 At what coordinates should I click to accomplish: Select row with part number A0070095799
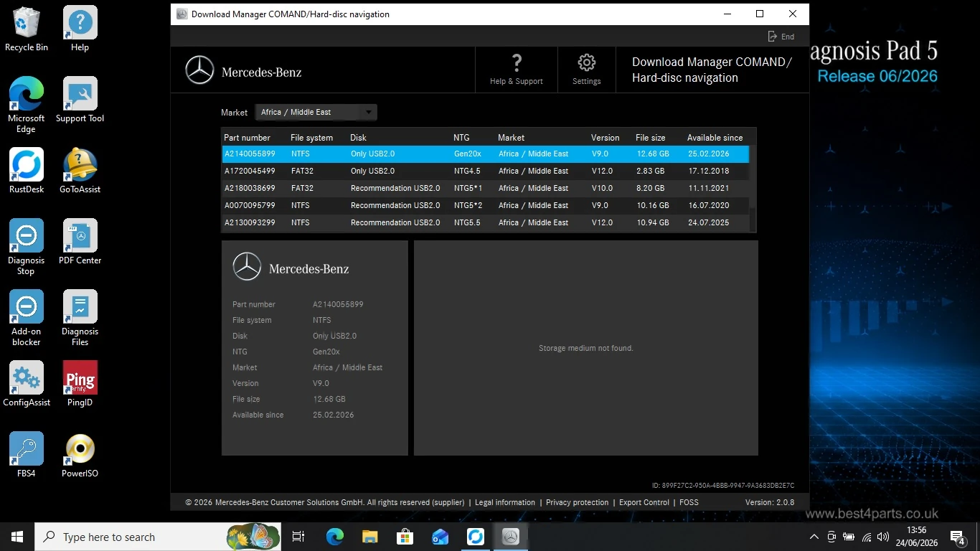[485, 205]
